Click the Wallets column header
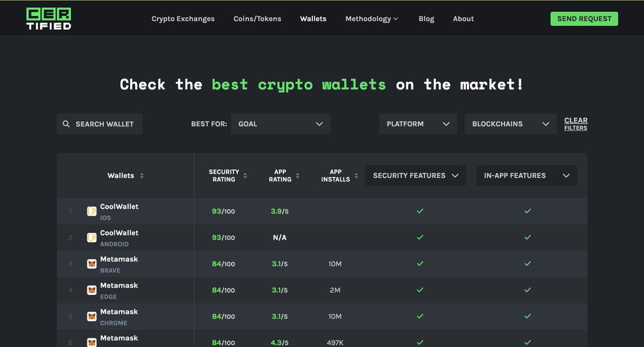Viewport: 644px width, 347px height. (121, 176)
